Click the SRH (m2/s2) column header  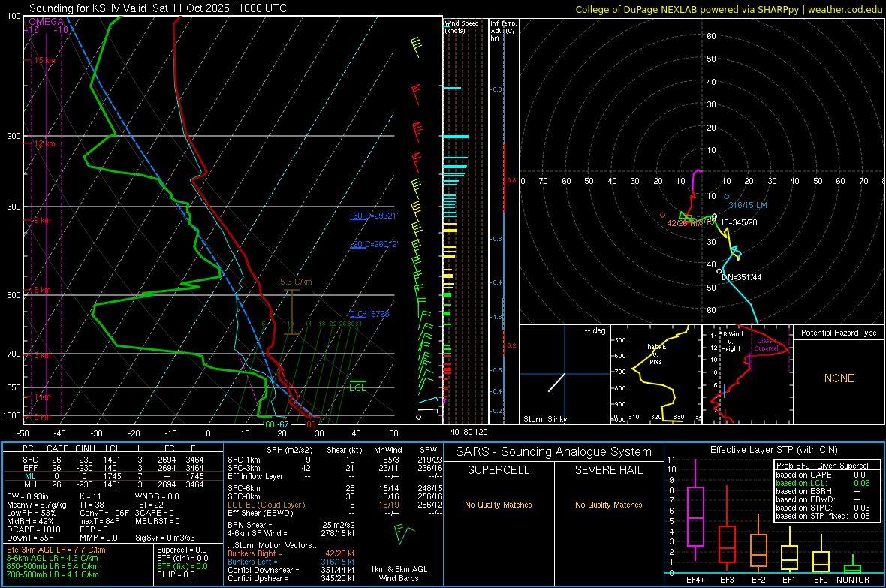tap(289, 450)
